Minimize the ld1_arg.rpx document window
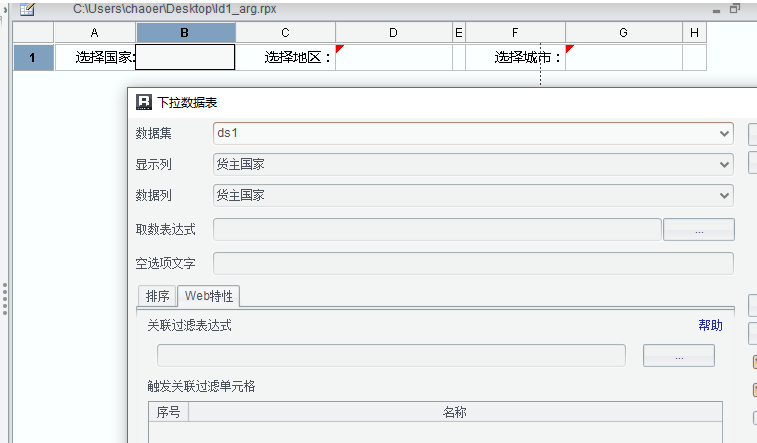This screenshot has width=757, height=443. point(716,10)
